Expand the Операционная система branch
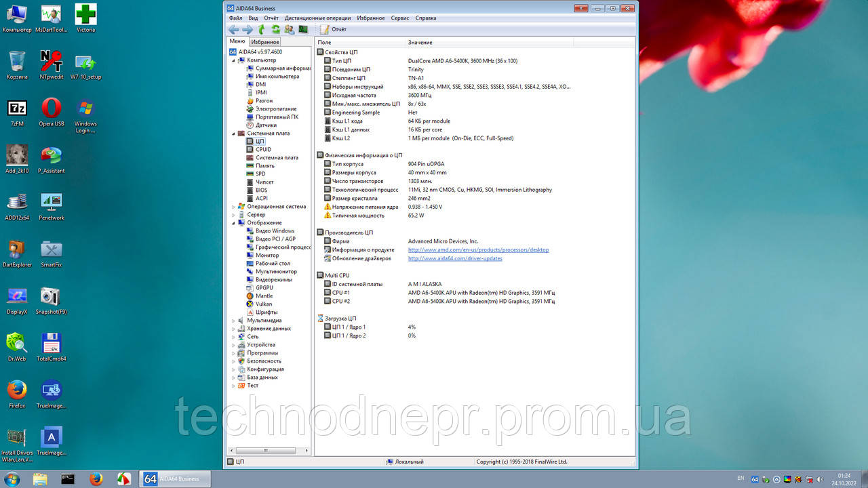868x488 pixels. click(x=233, y=207)
